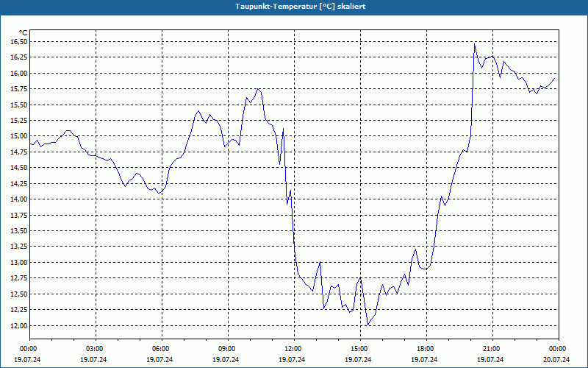Click the 14,75 y-axis label

pos(19,152)
